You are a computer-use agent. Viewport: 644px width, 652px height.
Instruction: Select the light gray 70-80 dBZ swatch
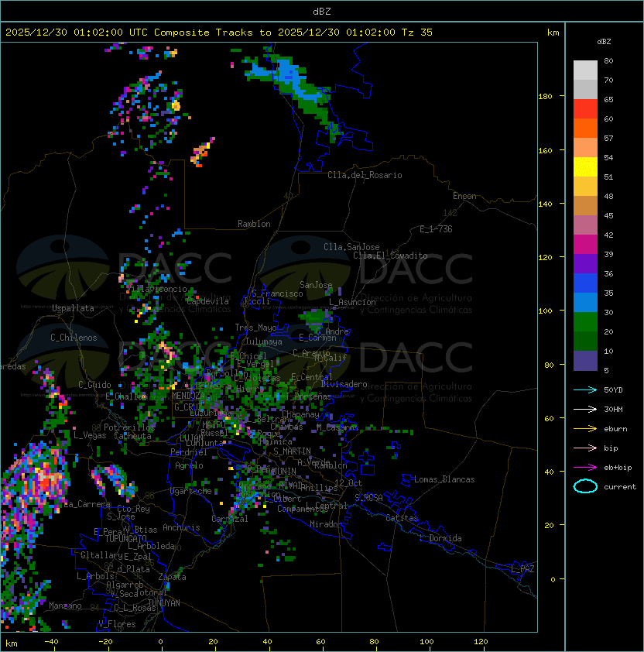(585, 70)
